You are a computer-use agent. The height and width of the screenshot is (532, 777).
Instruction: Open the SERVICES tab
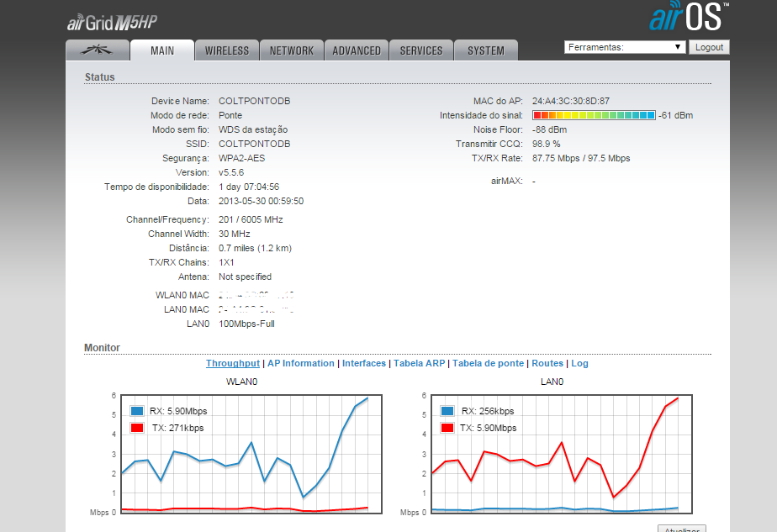click(421, 50)
